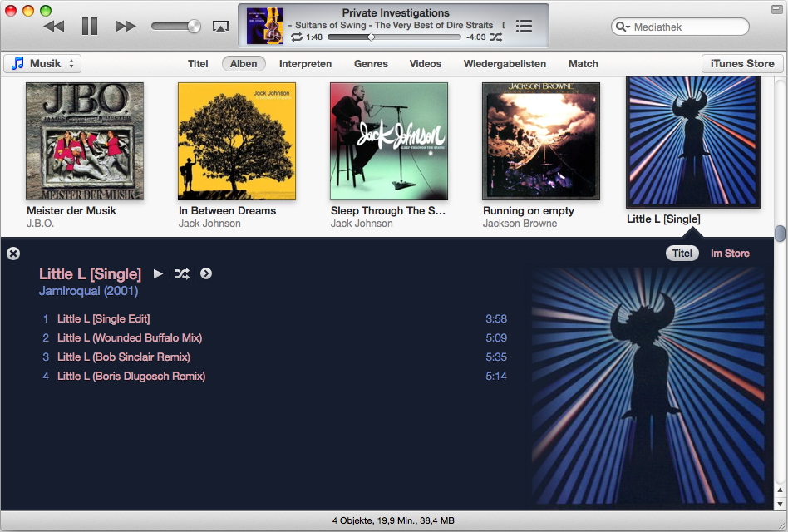788x532 pixels.
Task: Play the Little L [Single] album
Action: [x=158, y=273]
